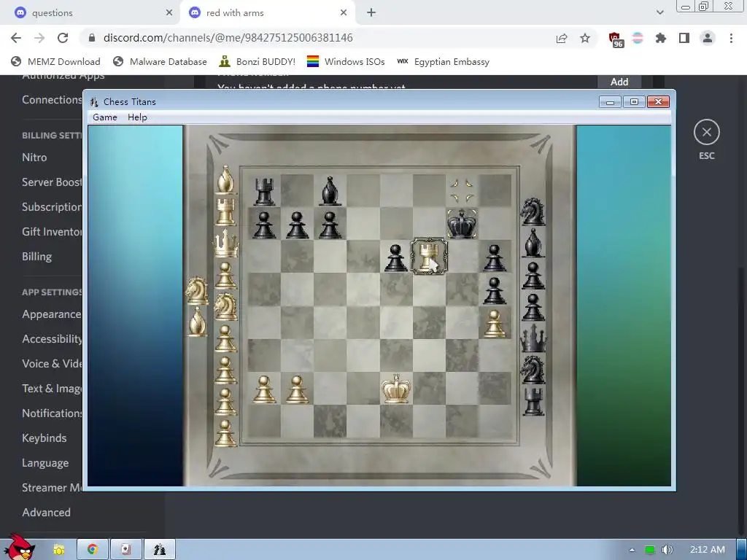This screenshot has width=747, height=560.
Task: Open Gift Inventory settings
Action: 52,231
